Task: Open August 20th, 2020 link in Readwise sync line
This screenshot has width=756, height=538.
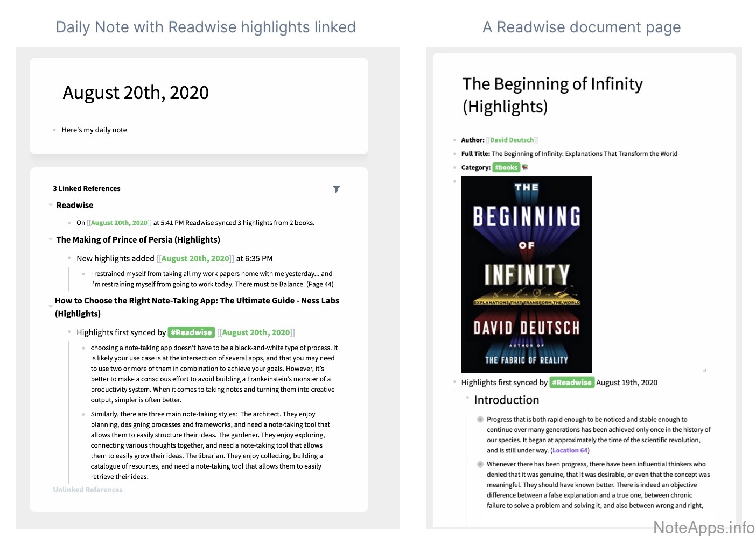Action: click(x=119, y=223)
